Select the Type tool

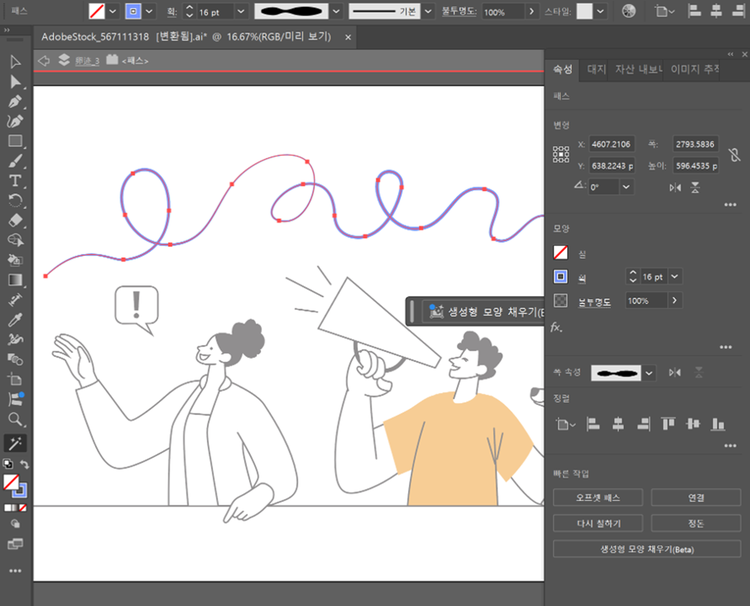point(15,180)
